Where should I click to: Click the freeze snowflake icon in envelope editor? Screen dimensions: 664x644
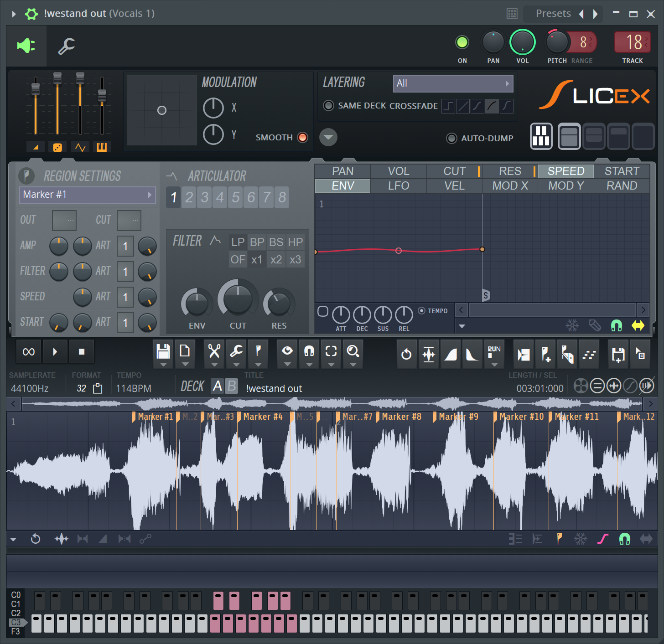572,325
